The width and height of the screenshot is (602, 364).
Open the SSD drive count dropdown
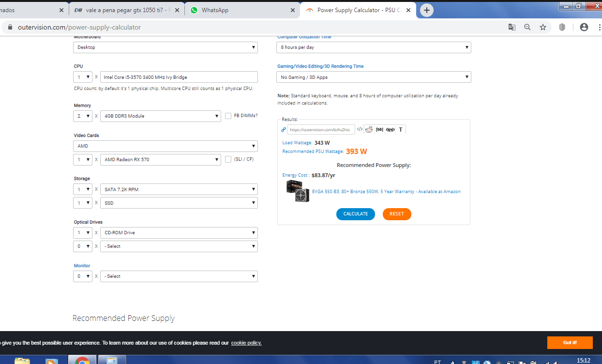83,203
